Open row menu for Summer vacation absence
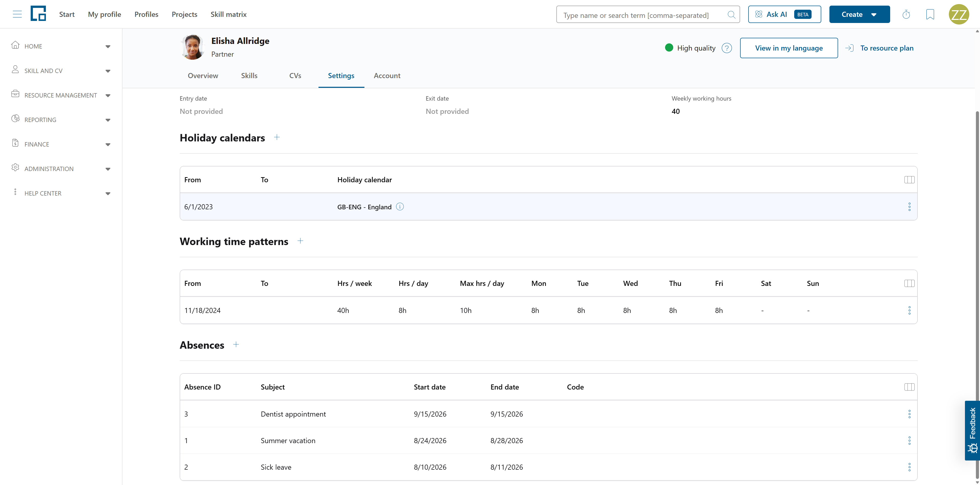Screen dimensions: 980x485 pos(909,441)
